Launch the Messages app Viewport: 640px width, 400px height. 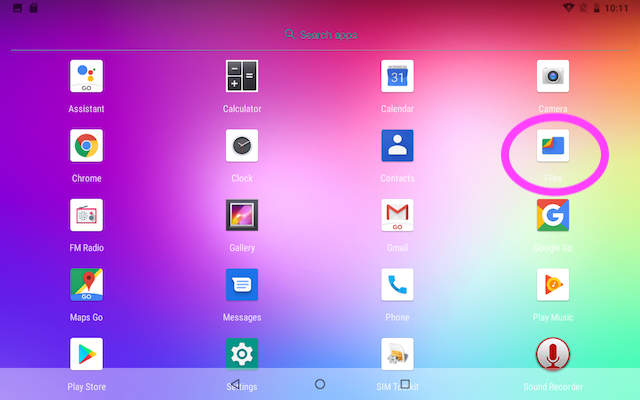(242, 284)
